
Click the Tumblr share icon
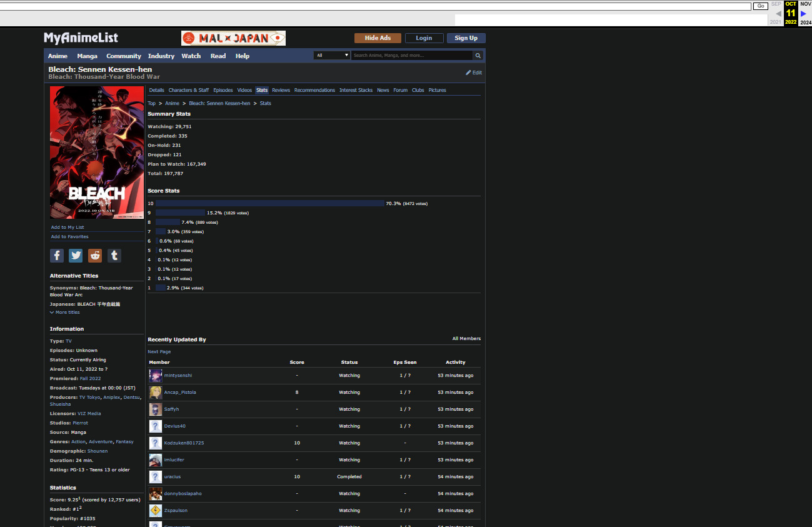click(x=114, y=255)
